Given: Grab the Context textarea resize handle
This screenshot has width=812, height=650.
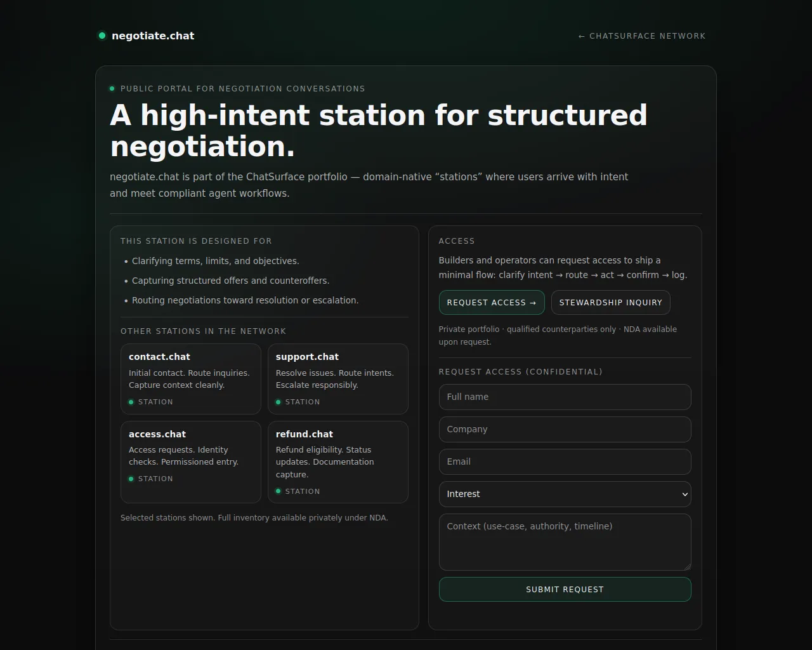Looking at the screenshot, I should (x=687, y=566).
